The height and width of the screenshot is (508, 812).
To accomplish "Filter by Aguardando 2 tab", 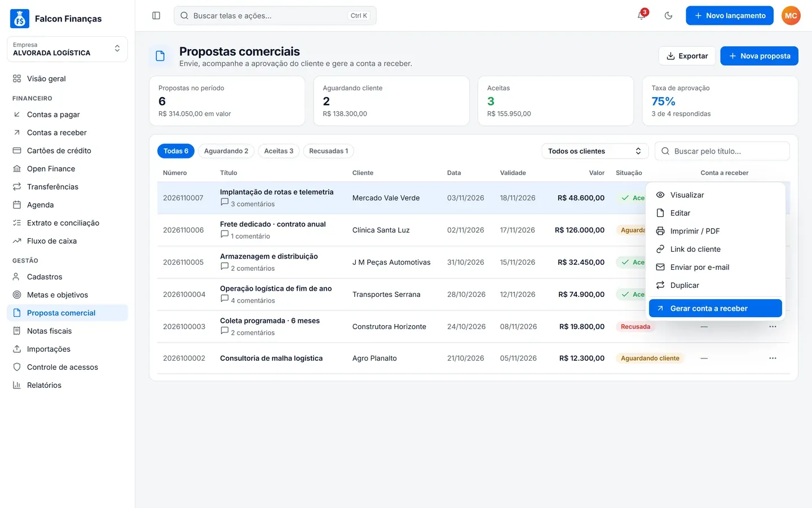I will tap(226, 151).
